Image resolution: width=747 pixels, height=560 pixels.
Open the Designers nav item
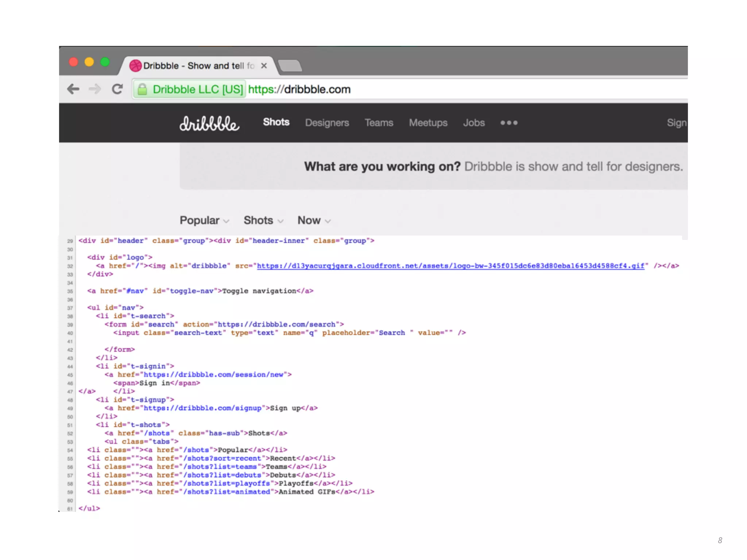tap(327, 123)
